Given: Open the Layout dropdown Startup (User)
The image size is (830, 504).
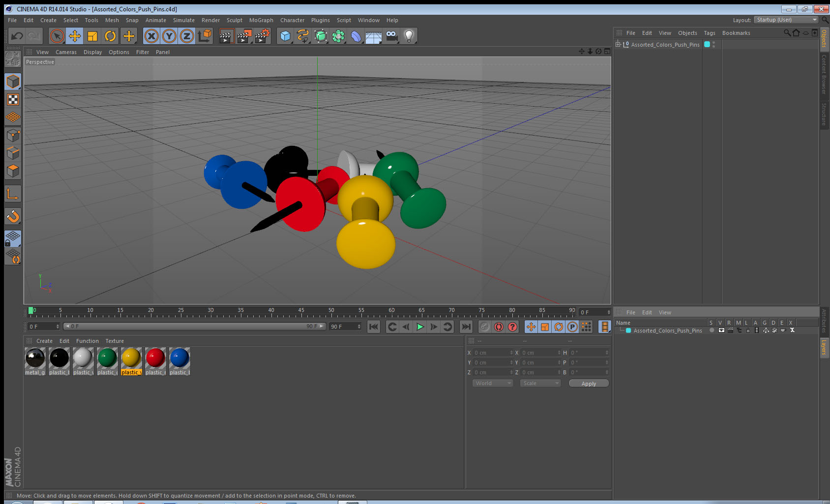Looking at the screenshot, I should [x=786, y=20].
